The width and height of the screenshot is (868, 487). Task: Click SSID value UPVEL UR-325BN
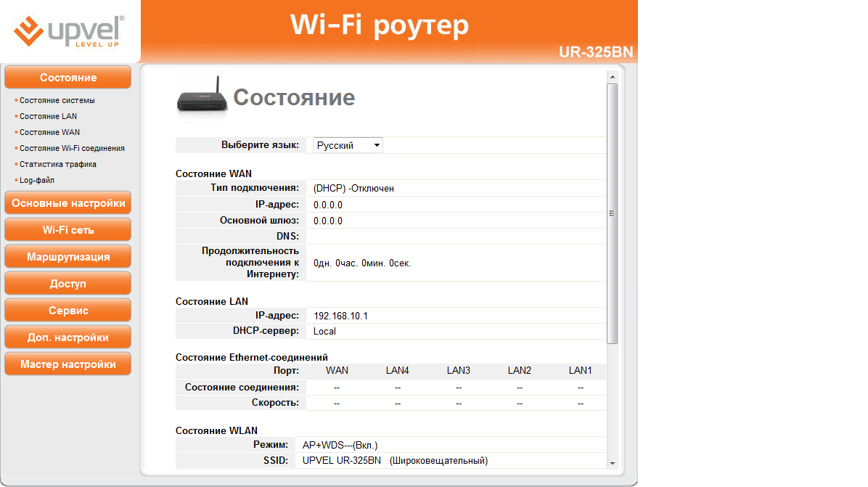point(342,460)
